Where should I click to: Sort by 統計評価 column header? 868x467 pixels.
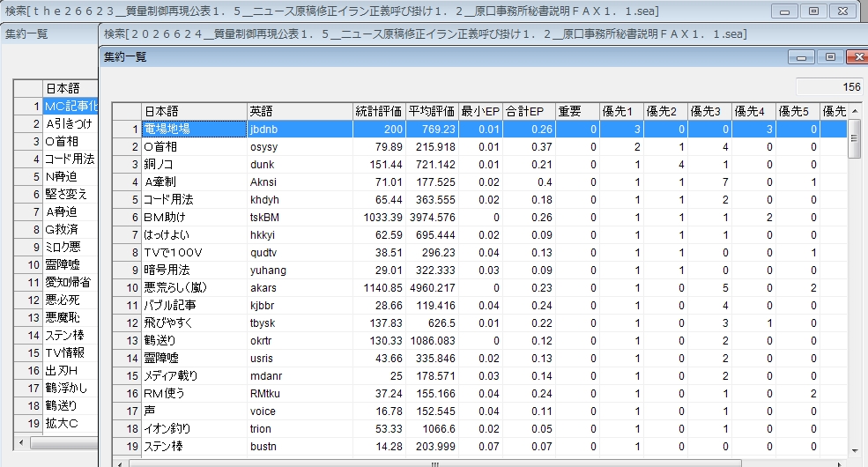(379, 111)
